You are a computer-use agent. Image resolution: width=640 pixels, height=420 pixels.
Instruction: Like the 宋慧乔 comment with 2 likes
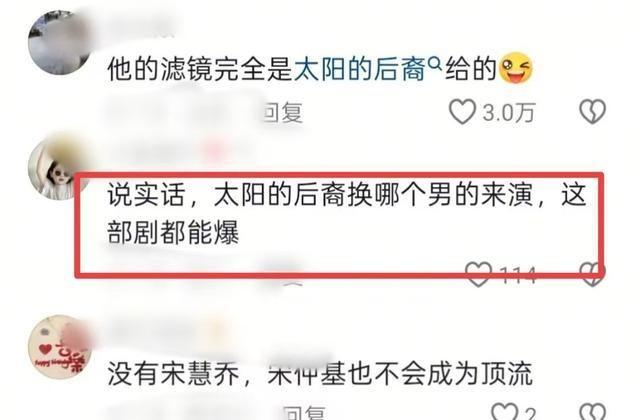pos(504,411)
